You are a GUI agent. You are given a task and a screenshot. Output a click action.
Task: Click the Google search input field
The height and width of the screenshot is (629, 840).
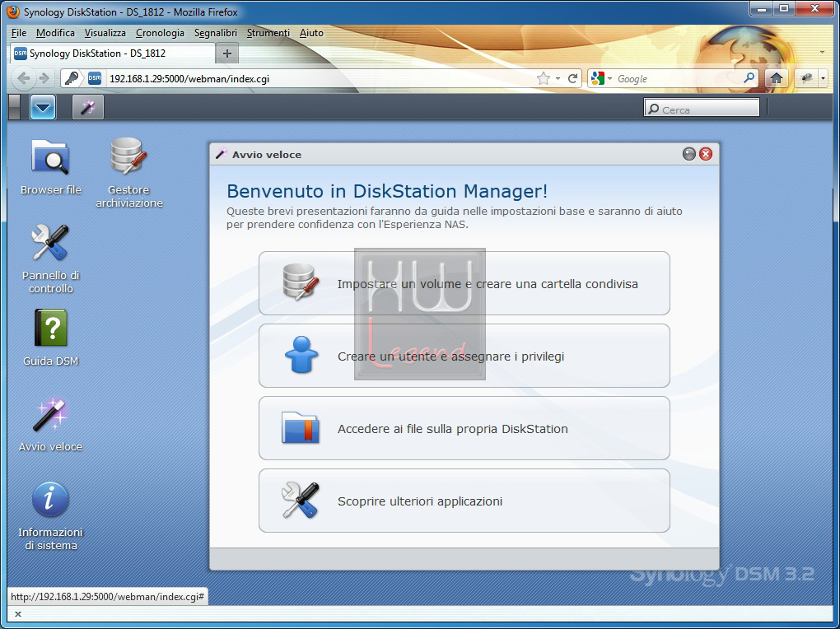coord(678,79)
